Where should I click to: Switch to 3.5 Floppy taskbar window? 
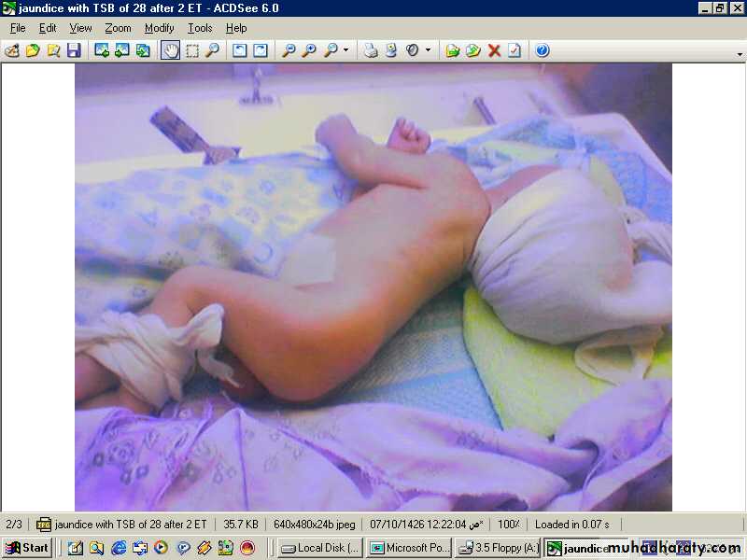(498, 548)
